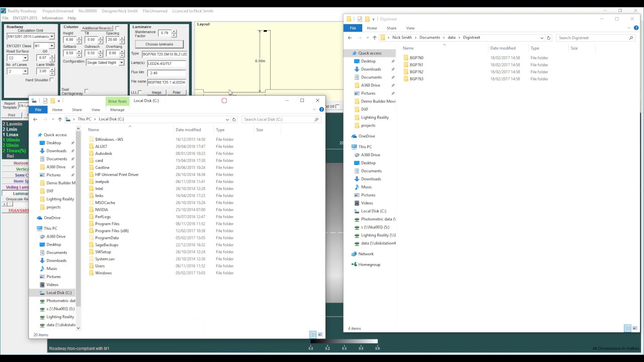
Task: Select Downloads in Local Disk quick access
Action: (56, 151)
